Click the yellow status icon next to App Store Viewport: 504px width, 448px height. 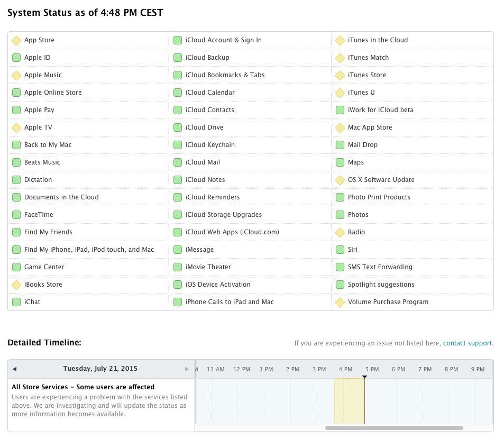16,41
